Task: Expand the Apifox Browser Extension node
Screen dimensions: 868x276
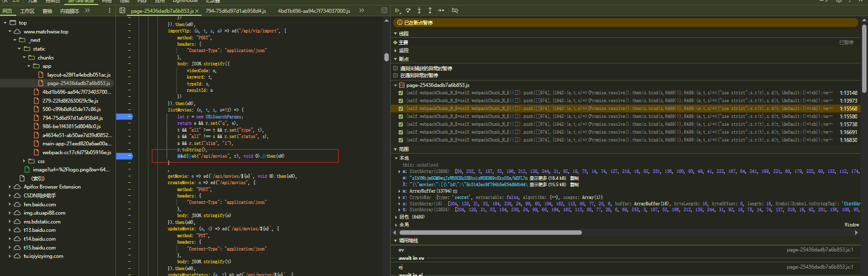Action: 10,187
